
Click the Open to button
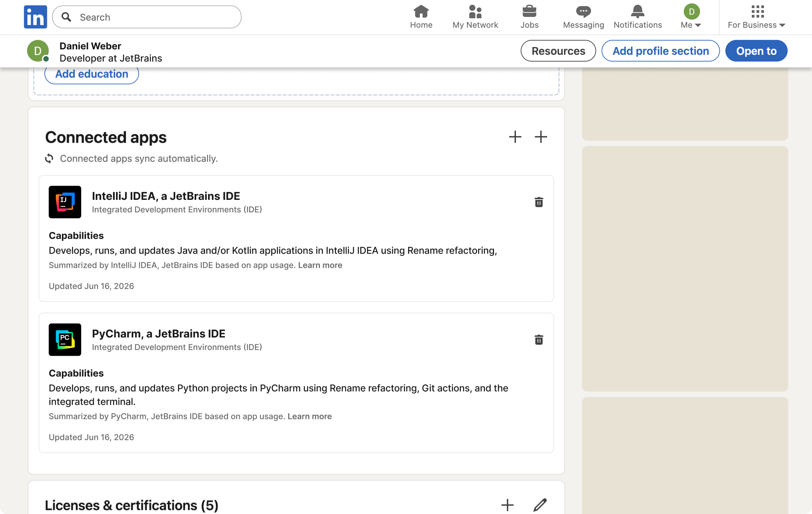pyautogui.click(x=756, y=51)
